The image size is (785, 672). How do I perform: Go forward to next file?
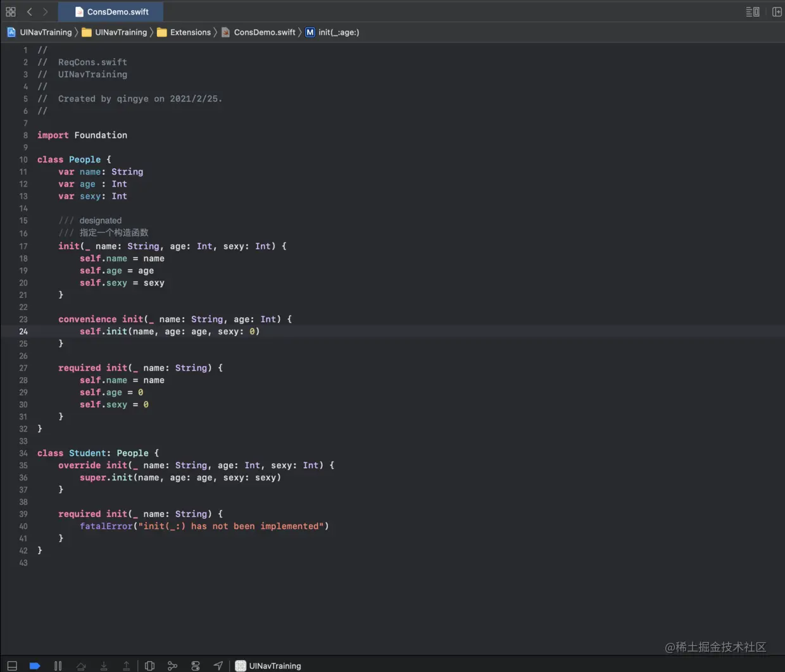coord(45,11)
